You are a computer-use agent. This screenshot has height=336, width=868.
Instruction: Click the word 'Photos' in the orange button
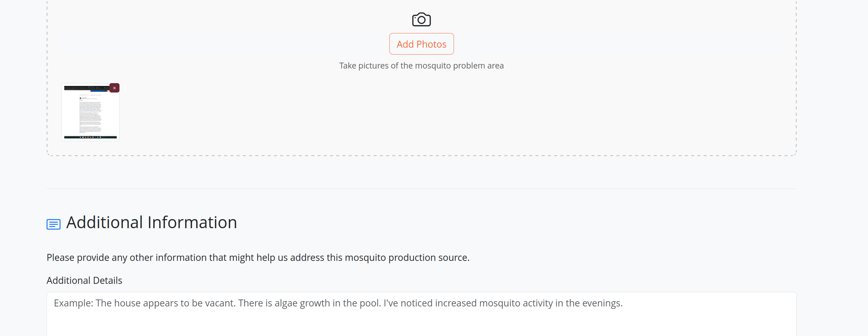(x=431, y=44)
